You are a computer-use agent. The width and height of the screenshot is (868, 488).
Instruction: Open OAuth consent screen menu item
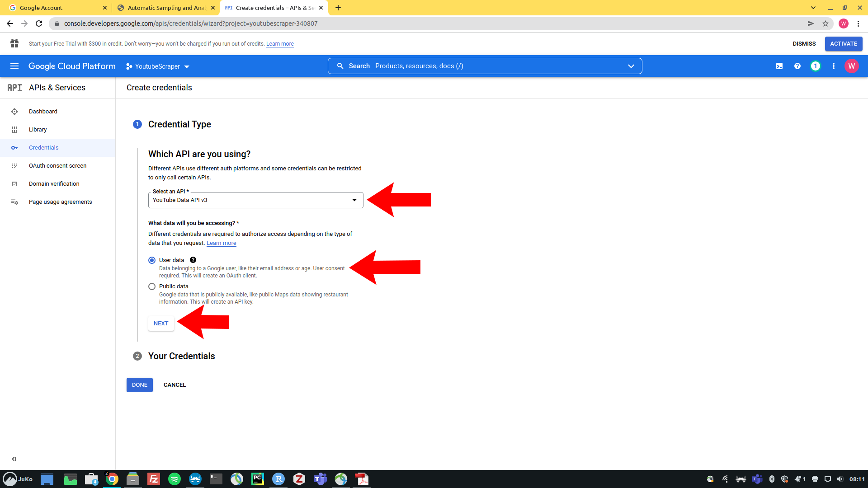[x=57, y=166]
